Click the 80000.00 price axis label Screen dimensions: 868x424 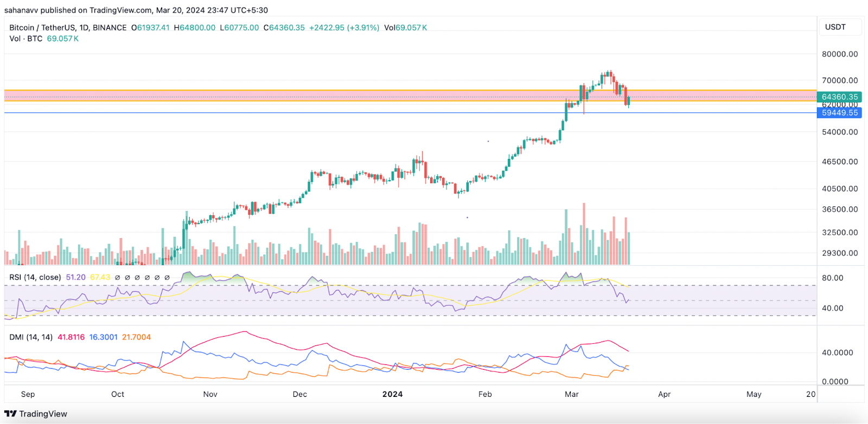click(x=840, y=54)
